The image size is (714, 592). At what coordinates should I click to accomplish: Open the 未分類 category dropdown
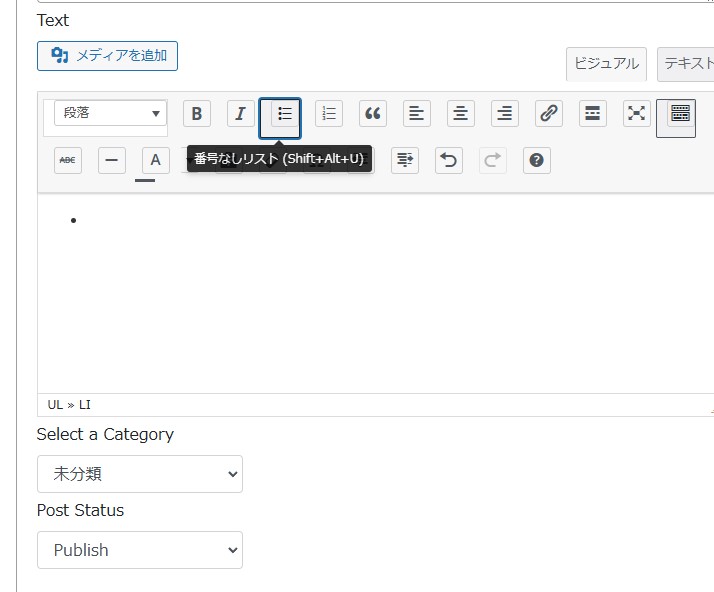pos(140,474)
